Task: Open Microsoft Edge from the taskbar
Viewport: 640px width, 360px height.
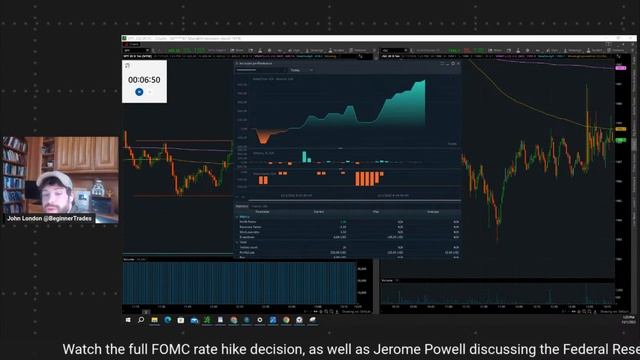Action: 167,320
